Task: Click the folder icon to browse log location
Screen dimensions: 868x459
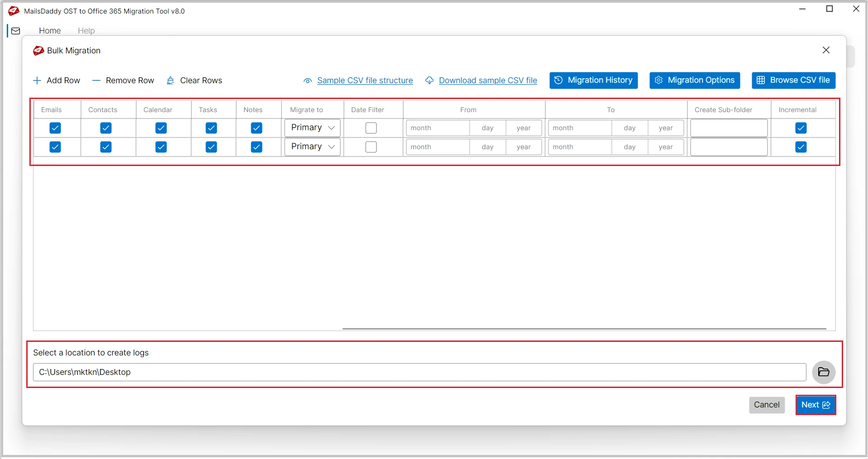Action: [823, 372]
